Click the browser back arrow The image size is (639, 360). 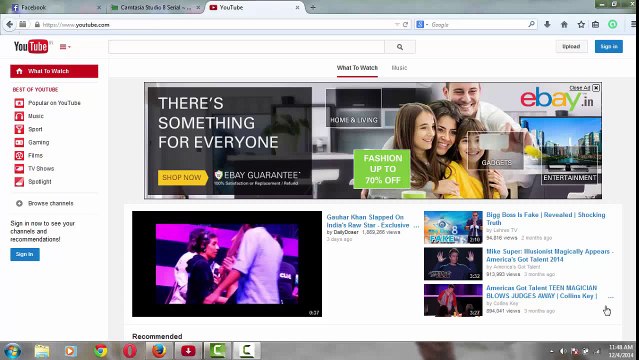pos(9,24)
